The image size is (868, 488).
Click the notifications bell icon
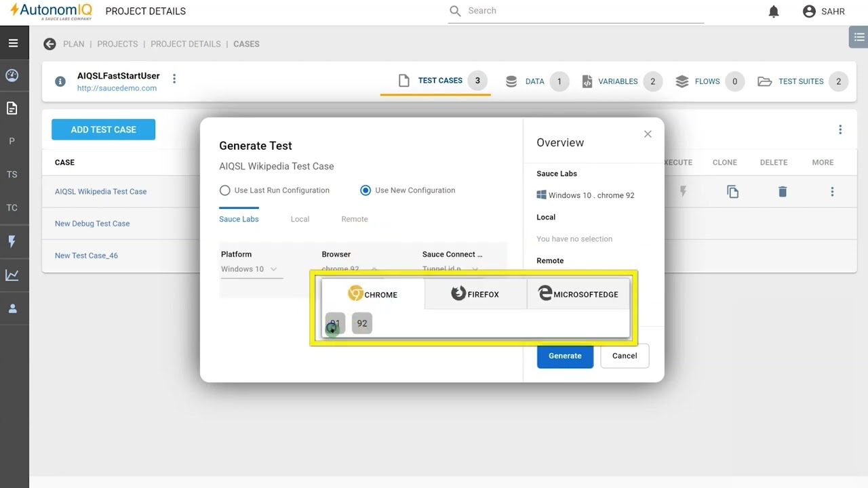point(774,12)
